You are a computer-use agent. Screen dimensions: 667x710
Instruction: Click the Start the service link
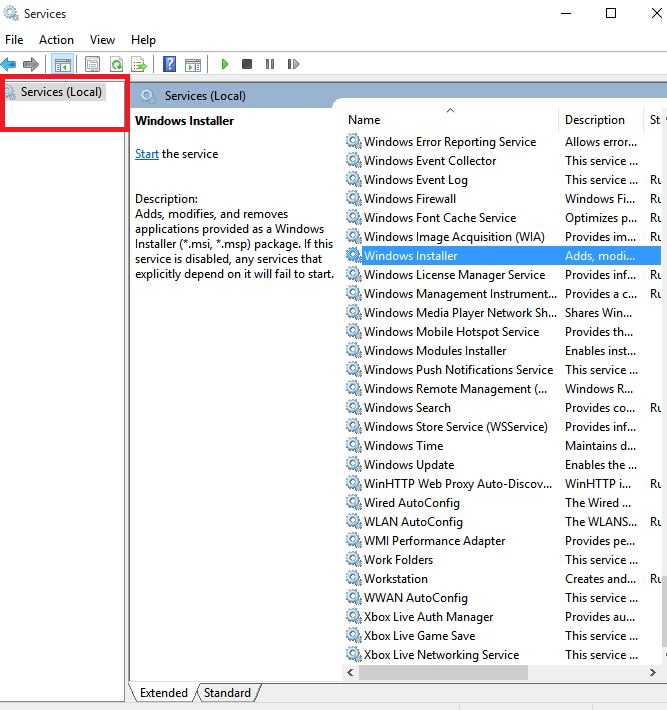(147, 154)
